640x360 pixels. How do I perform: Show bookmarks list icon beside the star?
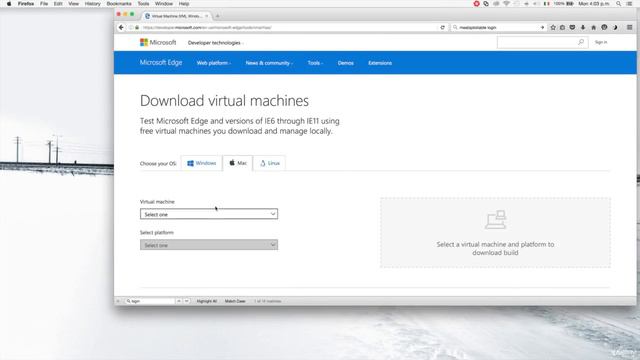pyautogui.click(x=562, y=27)
